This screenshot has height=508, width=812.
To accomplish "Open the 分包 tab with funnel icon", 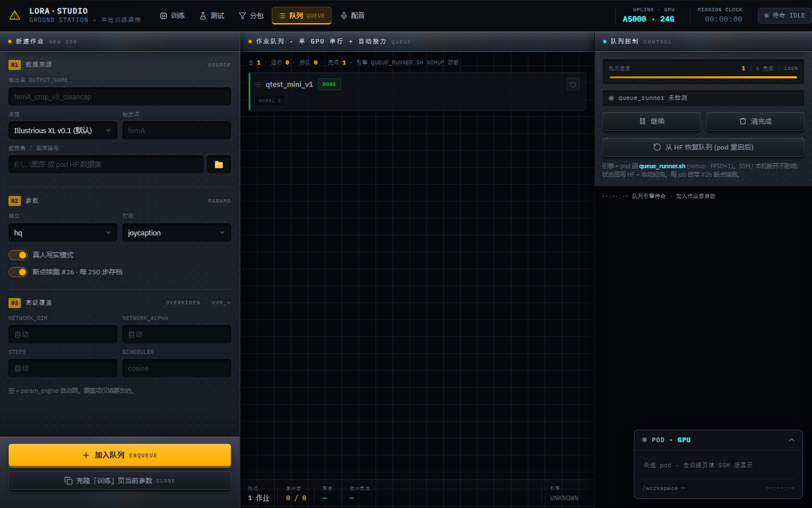I will tap(251, 16).
